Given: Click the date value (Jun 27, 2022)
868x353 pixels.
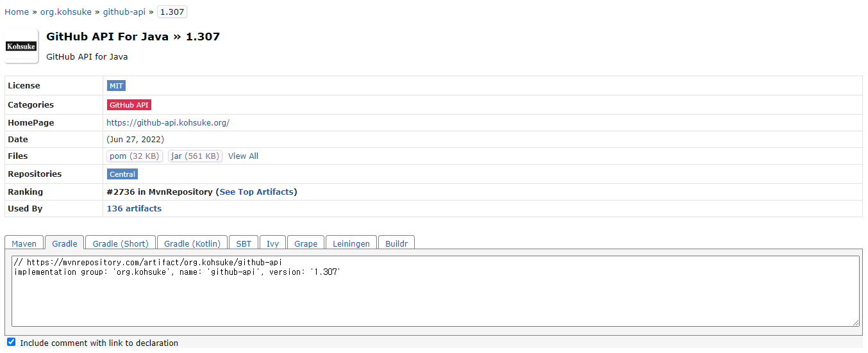Looking at the screenshot, I should [x=135, y=139].
